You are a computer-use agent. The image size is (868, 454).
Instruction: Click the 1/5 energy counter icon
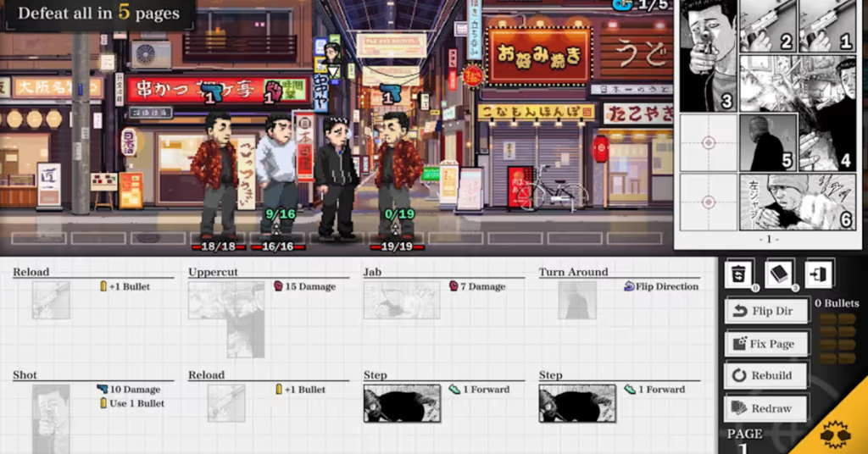click(624, 5)
